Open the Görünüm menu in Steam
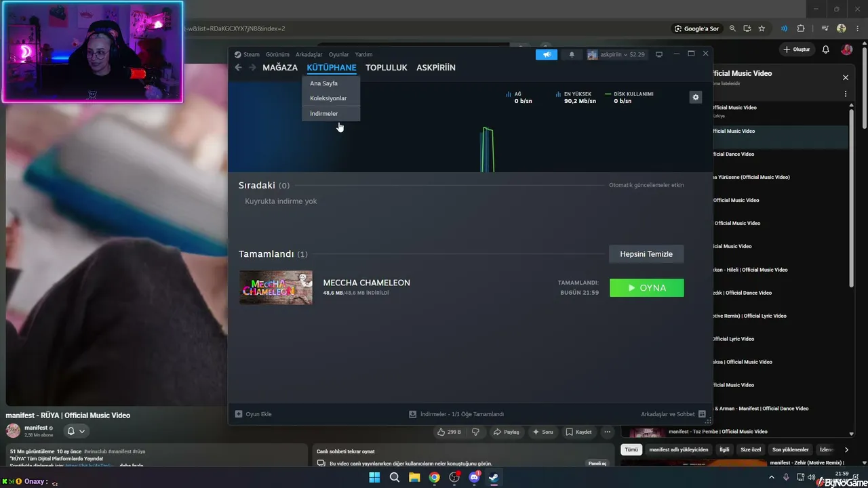 pyautogui.click(x=277, y=54)
